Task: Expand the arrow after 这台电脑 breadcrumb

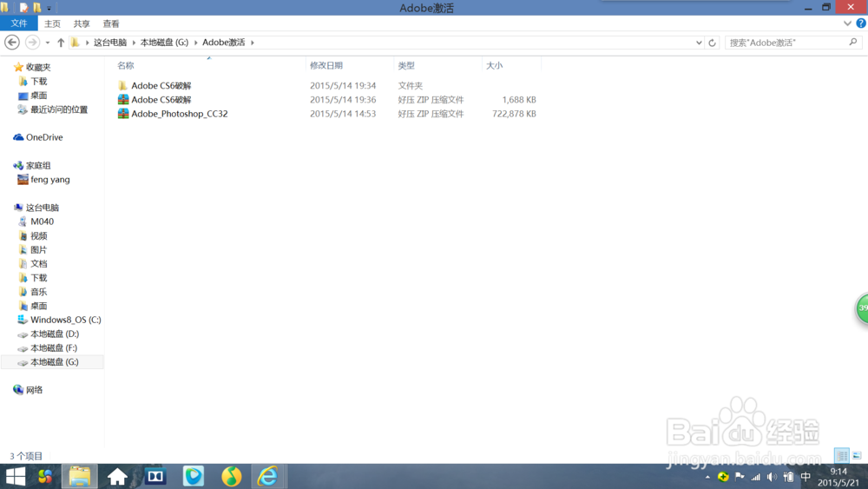Action: point(134,43)
